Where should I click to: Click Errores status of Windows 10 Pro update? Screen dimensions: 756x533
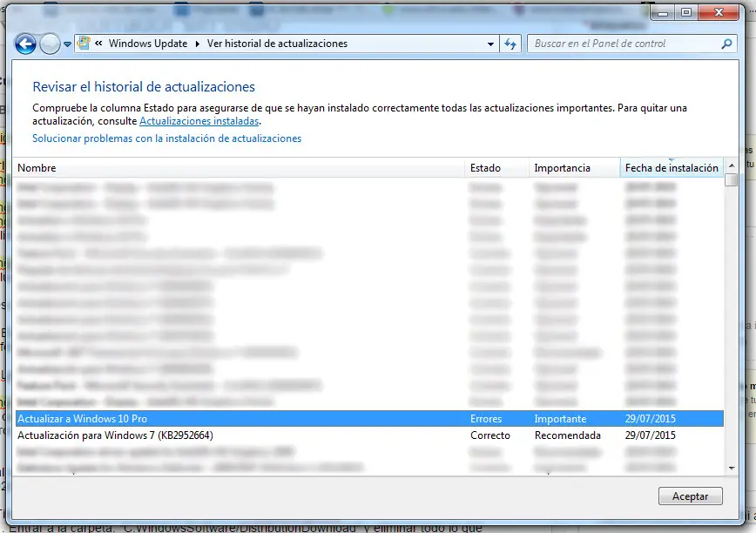(485, 419)
